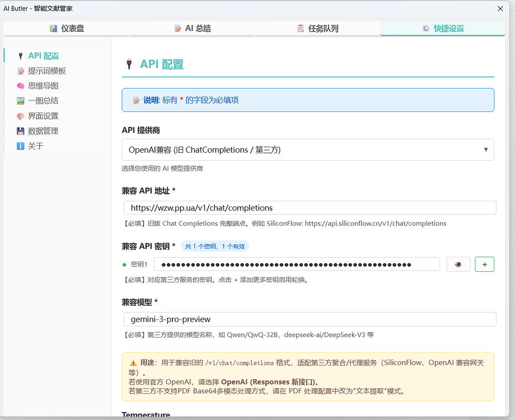
Task: Select API 配置 in sidebar
Action: [x=57, y=56]
